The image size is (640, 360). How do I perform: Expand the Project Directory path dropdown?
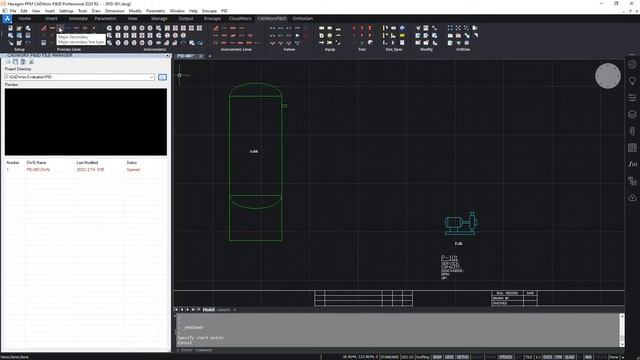pyautogui.click(x=151, y=77)
